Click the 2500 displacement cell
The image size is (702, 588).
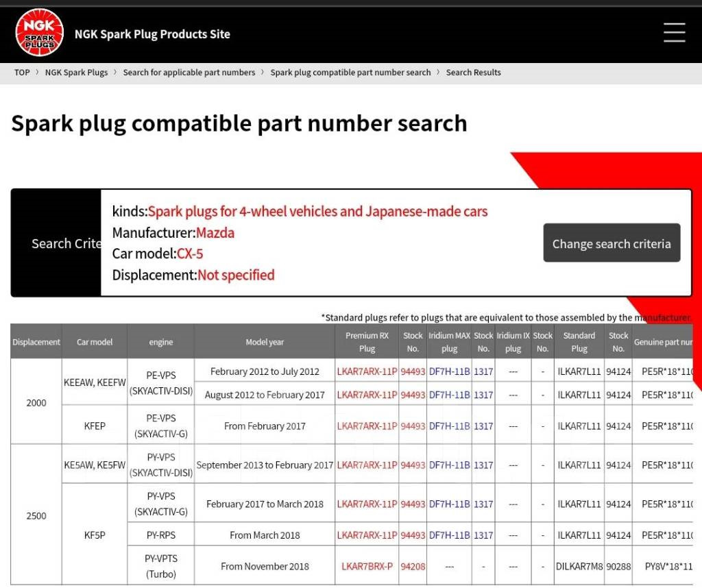click(x=36, y=515)
